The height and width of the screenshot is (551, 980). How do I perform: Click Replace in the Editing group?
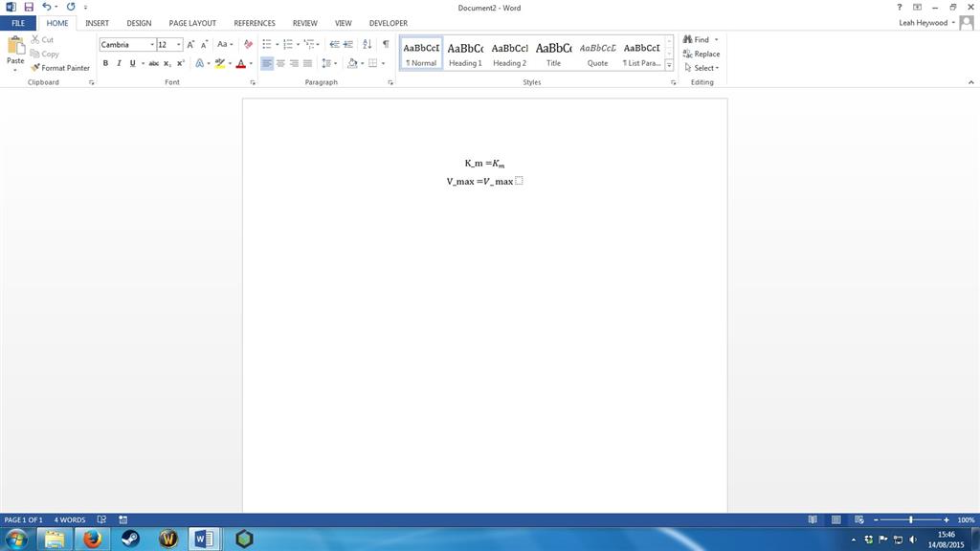point(703,54)
